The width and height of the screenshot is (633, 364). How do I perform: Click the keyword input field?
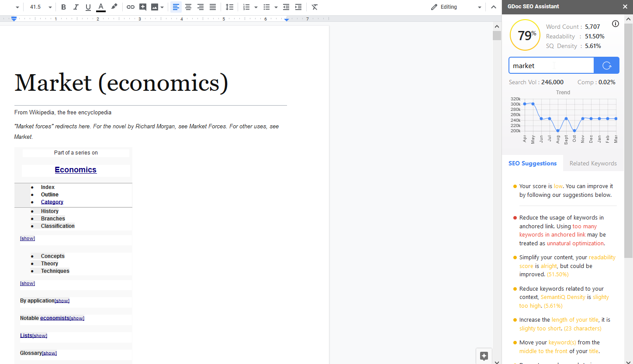coord(551,65)
